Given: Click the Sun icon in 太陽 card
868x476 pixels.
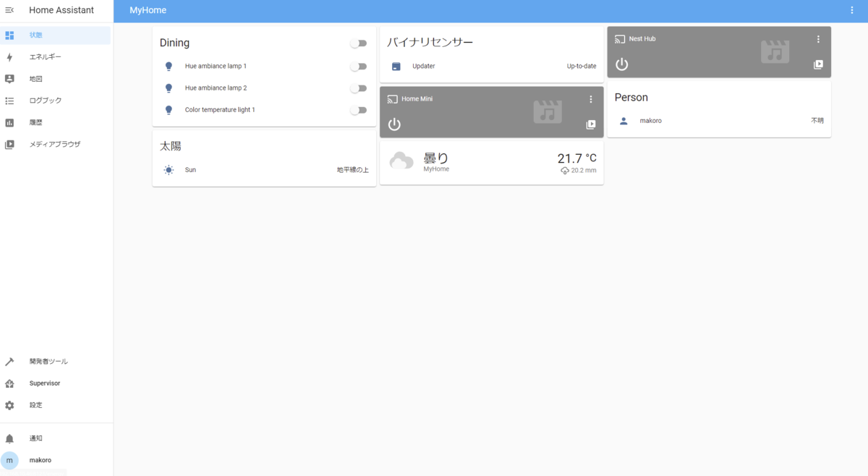Looking at the screenshot, I should click(x=169, y=170).
